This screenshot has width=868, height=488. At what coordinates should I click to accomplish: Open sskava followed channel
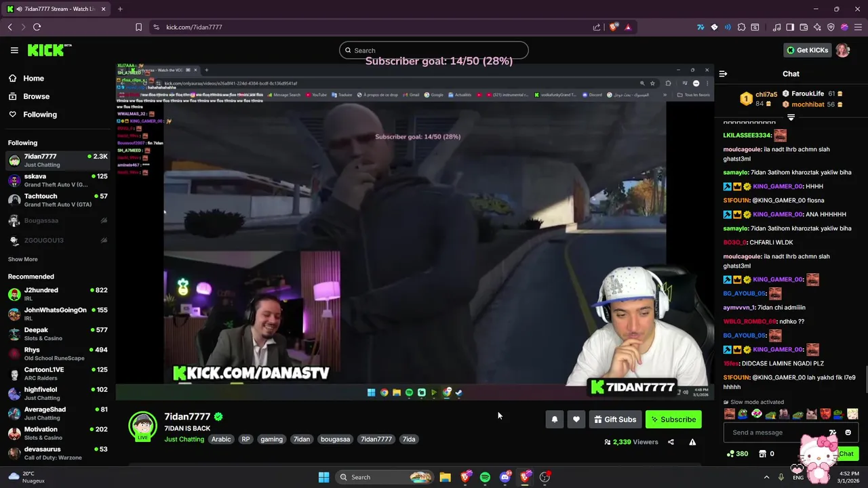(x=58, y=180)
